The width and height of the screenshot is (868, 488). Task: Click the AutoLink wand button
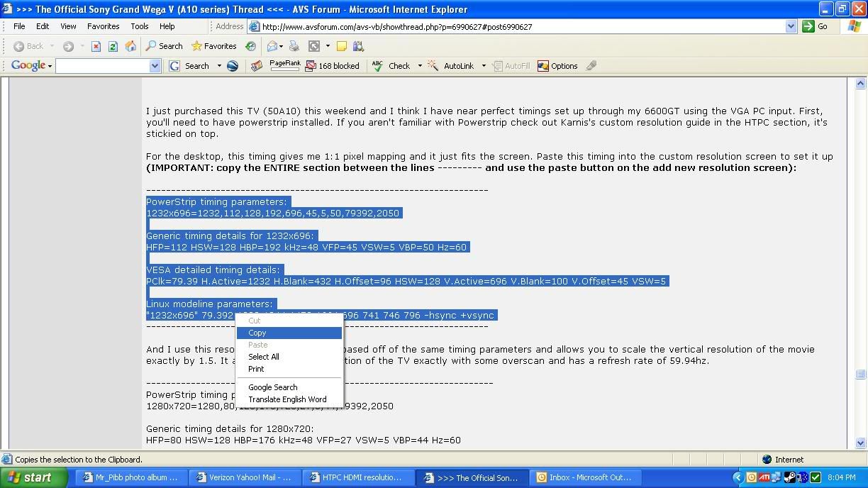pos(451,66)
